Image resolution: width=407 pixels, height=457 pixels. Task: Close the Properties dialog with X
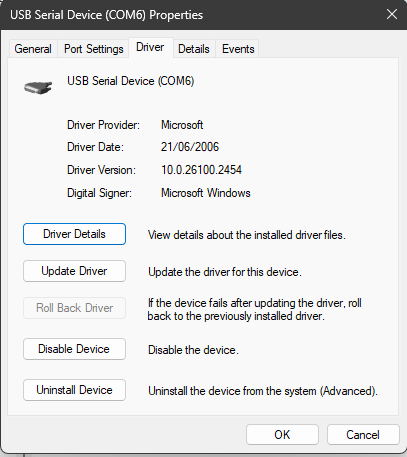[x=392, y=14]
